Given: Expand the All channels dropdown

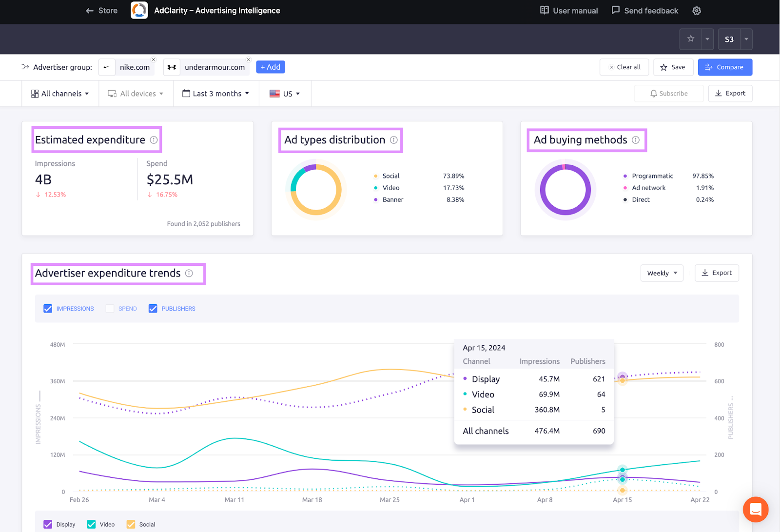Looking at the screenshot, I should 60,94.
